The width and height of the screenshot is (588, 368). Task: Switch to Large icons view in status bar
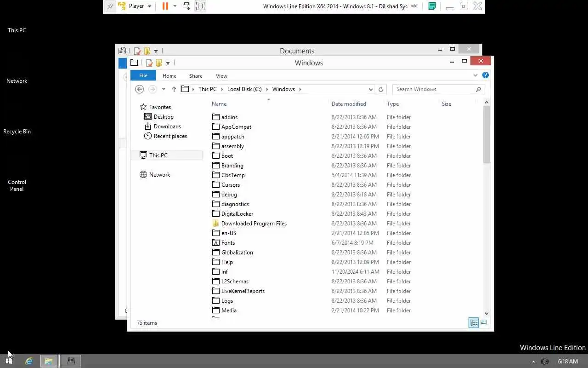pos(484,323)
